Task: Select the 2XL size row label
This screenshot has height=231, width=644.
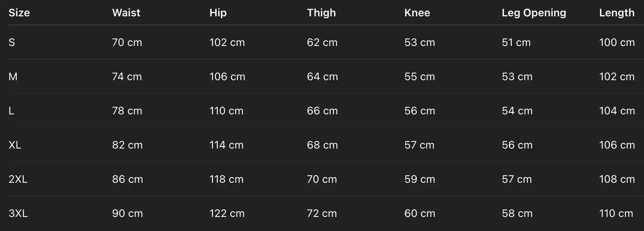Action: (18, 179)
